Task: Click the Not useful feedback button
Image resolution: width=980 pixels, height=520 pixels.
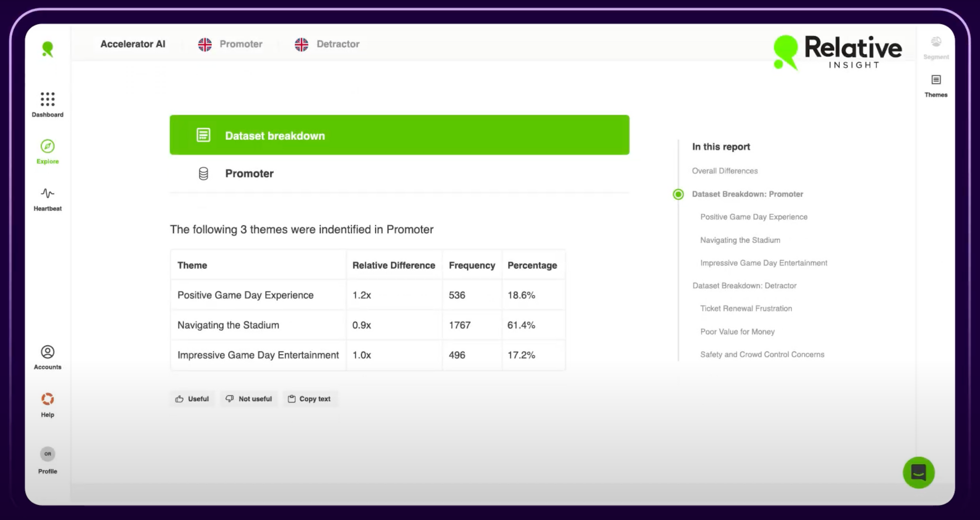Action: coord(249,398)
